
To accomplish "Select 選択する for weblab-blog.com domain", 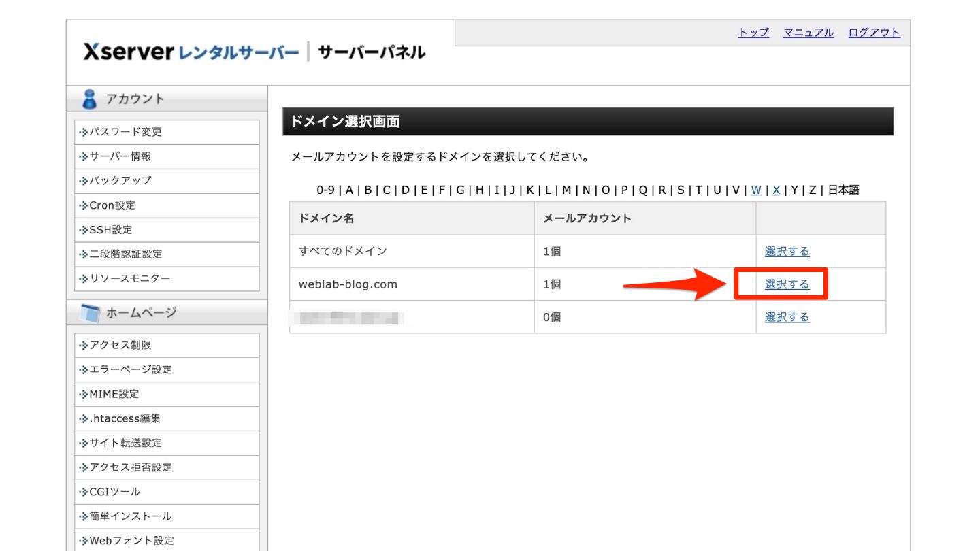I will tap(787, 284).
